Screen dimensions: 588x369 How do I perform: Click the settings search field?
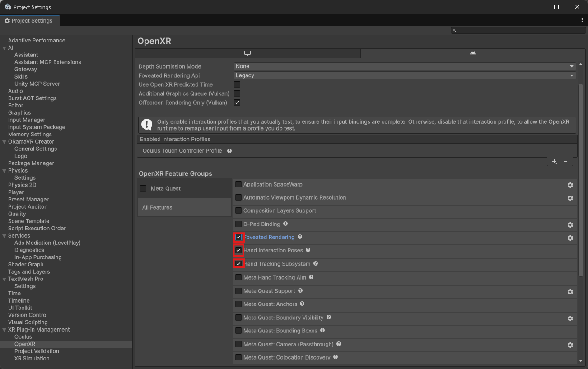tap(518, 30)
